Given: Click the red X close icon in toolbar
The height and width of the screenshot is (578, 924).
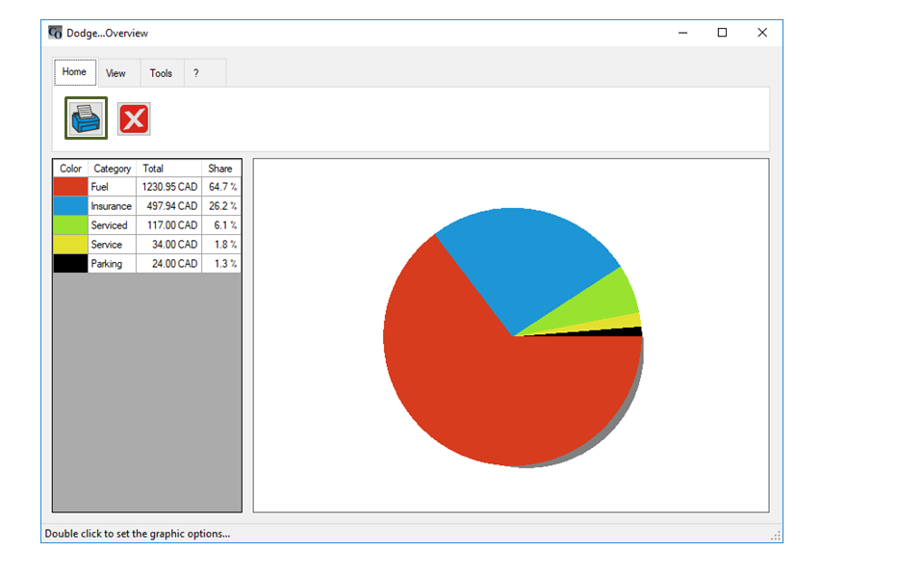Looking at the screenshot, I should pos(134,118).
